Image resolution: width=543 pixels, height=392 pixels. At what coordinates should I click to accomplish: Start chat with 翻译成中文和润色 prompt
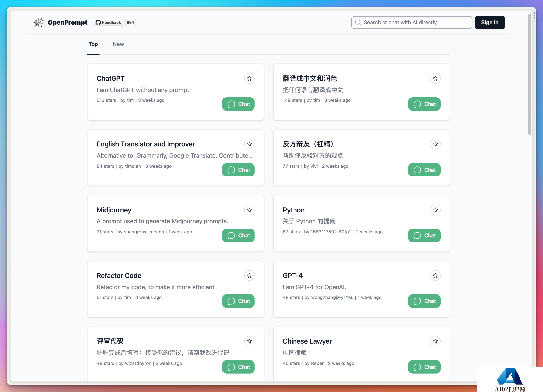tap(424, 104)
